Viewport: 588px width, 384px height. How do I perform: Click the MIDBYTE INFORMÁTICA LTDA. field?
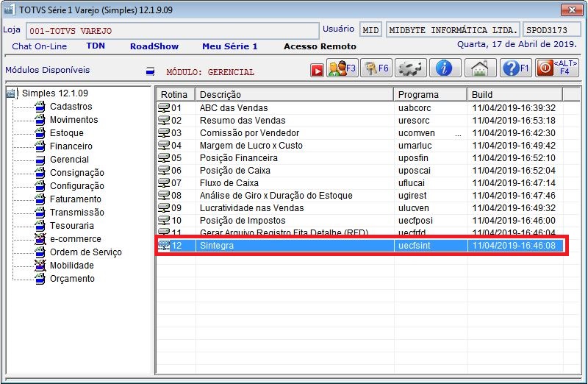point(453,30)
